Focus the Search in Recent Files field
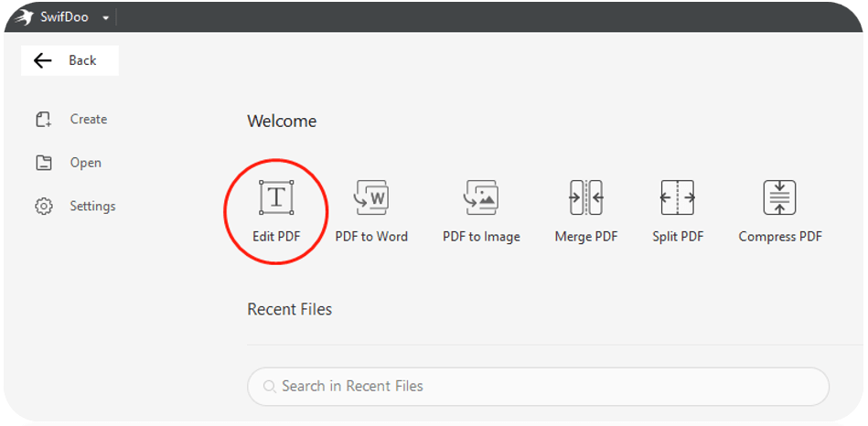Screen dimensions: 868x426 (538, 386)
